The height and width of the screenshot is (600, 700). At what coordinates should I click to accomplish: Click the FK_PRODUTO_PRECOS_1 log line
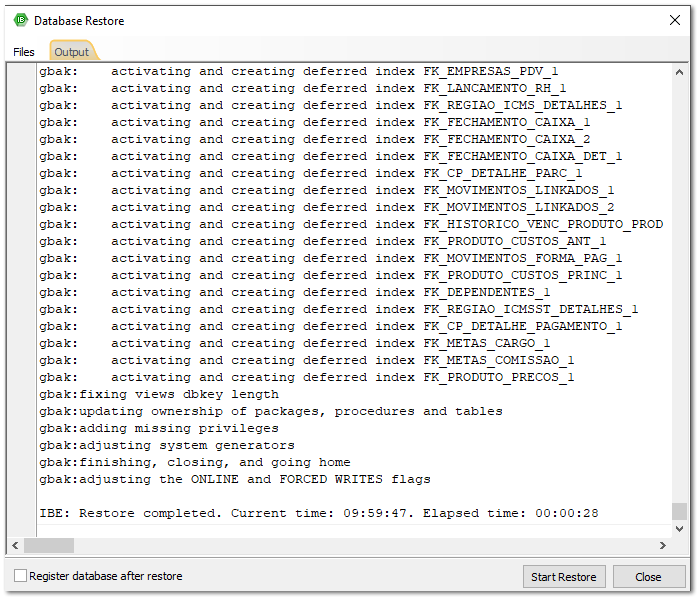click(x=307, y=377)
